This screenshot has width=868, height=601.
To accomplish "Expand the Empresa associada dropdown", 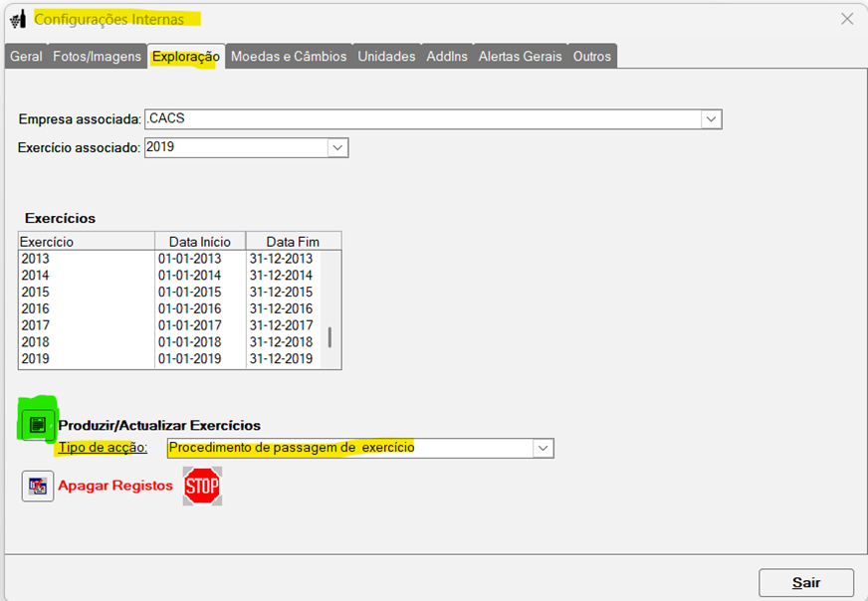I will (711, 119).
